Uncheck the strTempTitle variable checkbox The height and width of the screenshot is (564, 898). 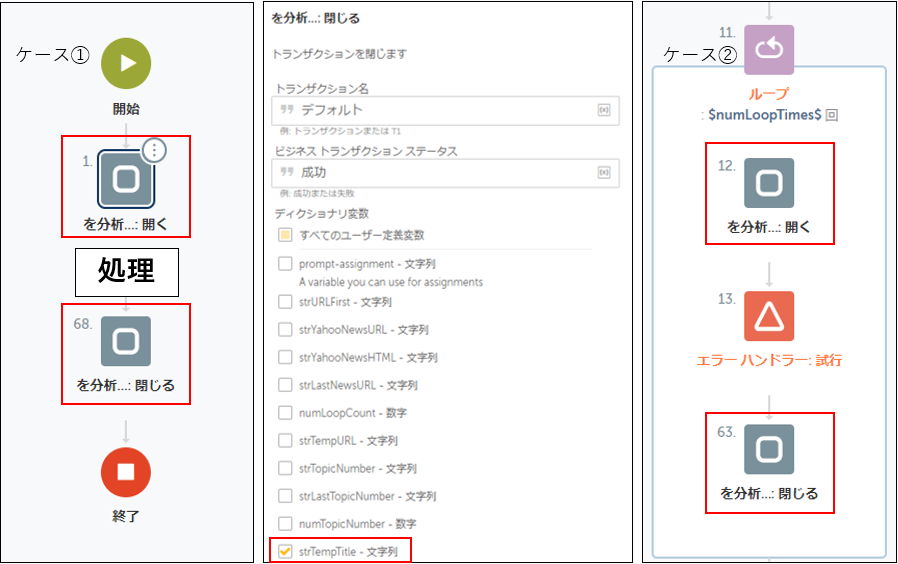[x=285, y=551]
